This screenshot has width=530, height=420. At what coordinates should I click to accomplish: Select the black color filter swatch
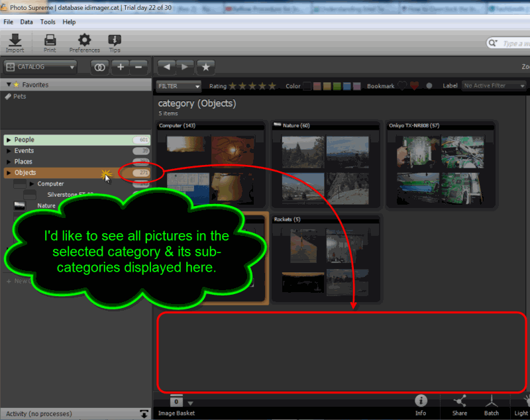point(307,86)
